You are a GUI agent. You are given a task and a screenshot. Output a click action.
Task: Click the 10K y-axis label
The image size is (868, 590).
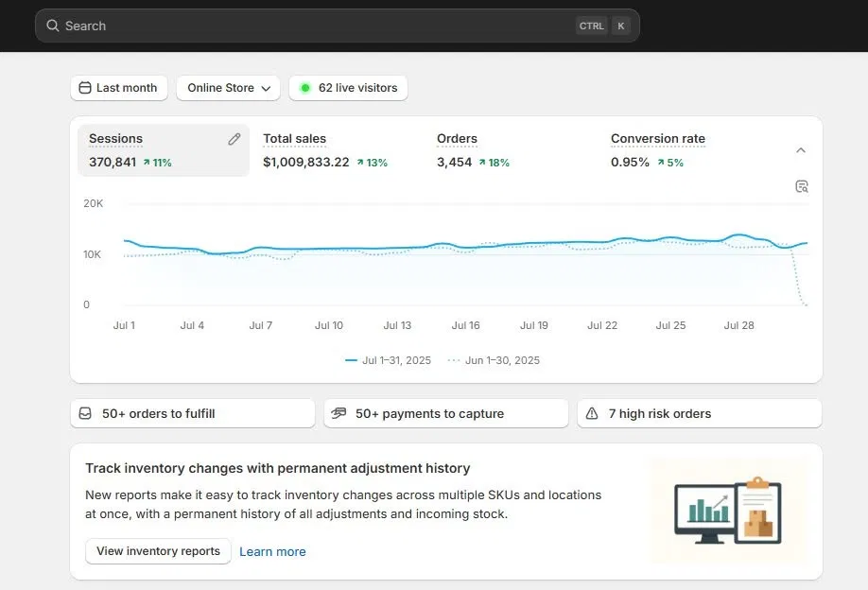(93, 254)
